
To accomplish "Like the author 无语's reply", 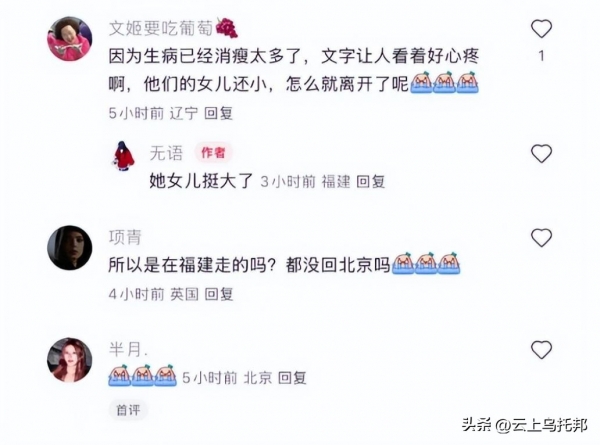I will point(541,153).
